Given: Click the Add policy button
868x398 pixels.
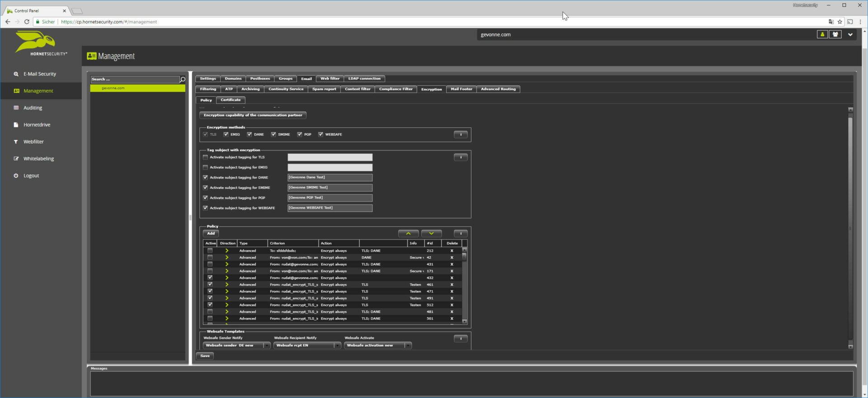Looking at the screenshot, I should (x=211, y=234).
